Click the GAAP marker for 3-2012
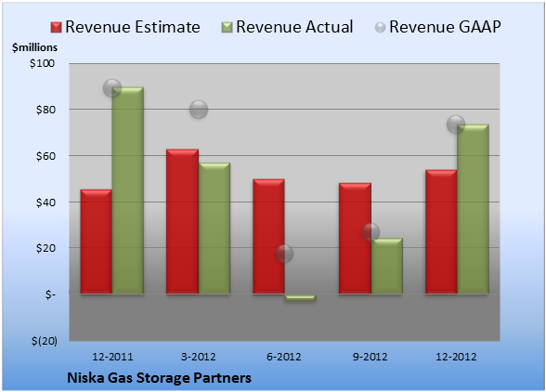This screenshot has height=392, width=546. click(x=199, y=110)
